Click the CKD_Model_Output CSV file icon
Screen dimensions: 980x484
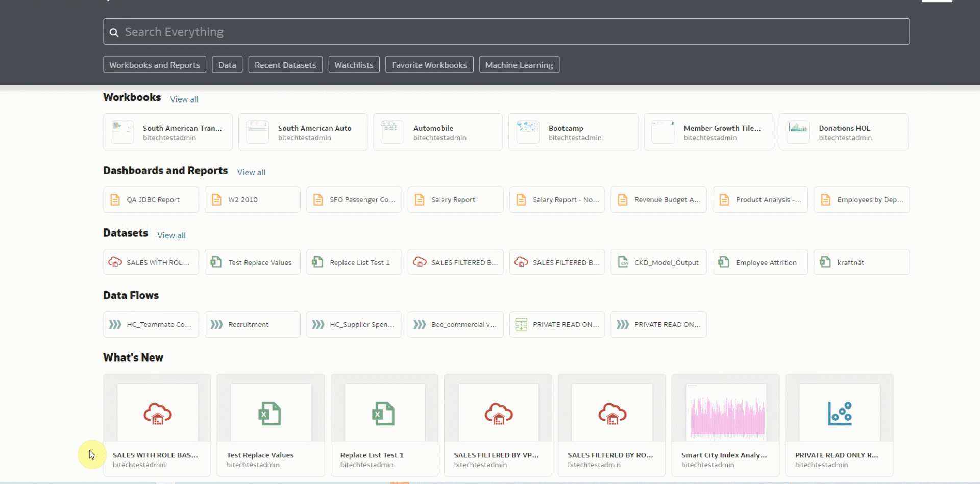[623, 262]
